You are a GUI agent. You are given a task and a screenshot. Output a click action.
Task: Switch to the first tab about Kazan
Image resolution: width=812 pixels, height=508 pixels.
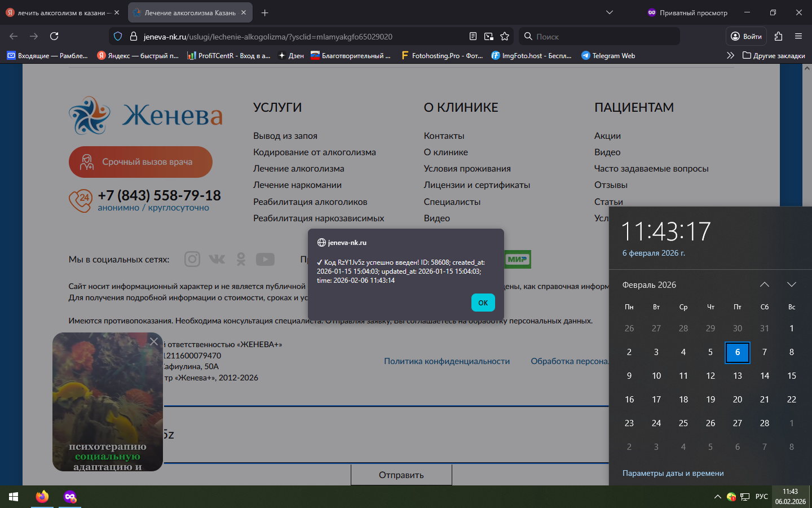click(62, 12)
